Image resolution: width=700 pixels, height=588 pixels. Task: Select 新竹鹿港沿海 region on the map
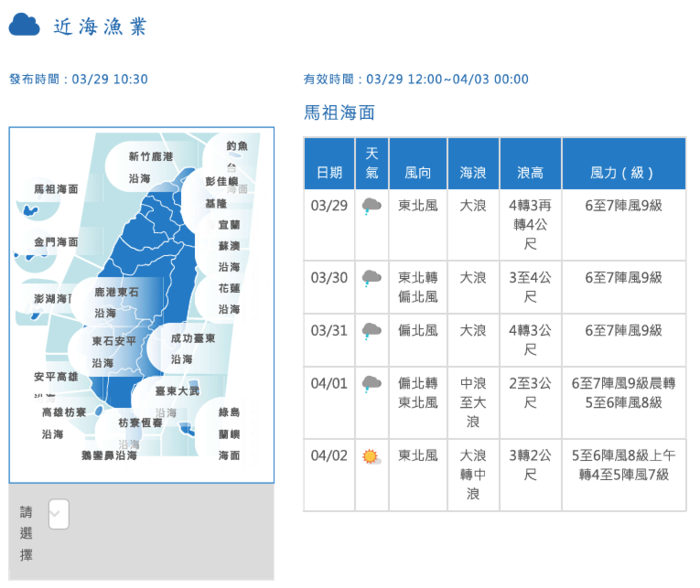pos(150,167)
